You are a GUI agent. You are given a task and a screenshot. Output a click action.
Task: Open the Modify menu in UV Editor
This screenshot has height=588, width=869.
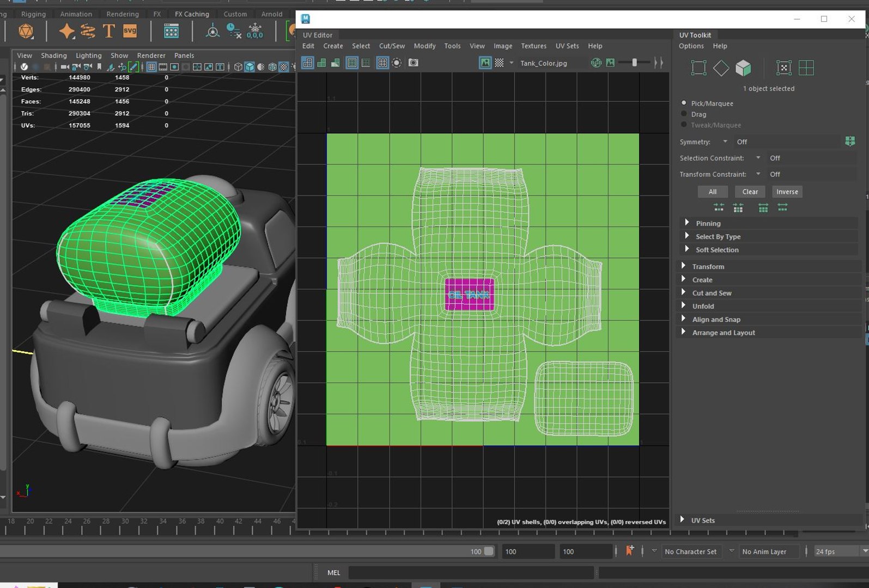point(424,46)
